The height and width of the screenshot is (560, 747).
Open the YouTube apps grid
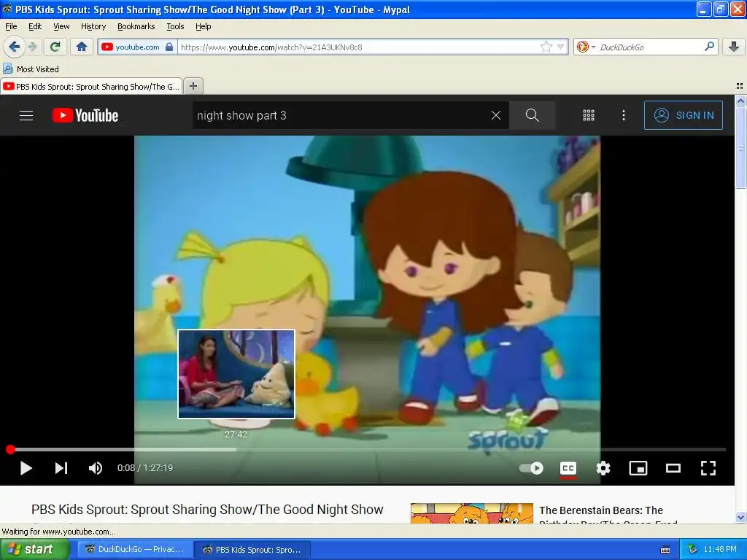tap(589, 115)
